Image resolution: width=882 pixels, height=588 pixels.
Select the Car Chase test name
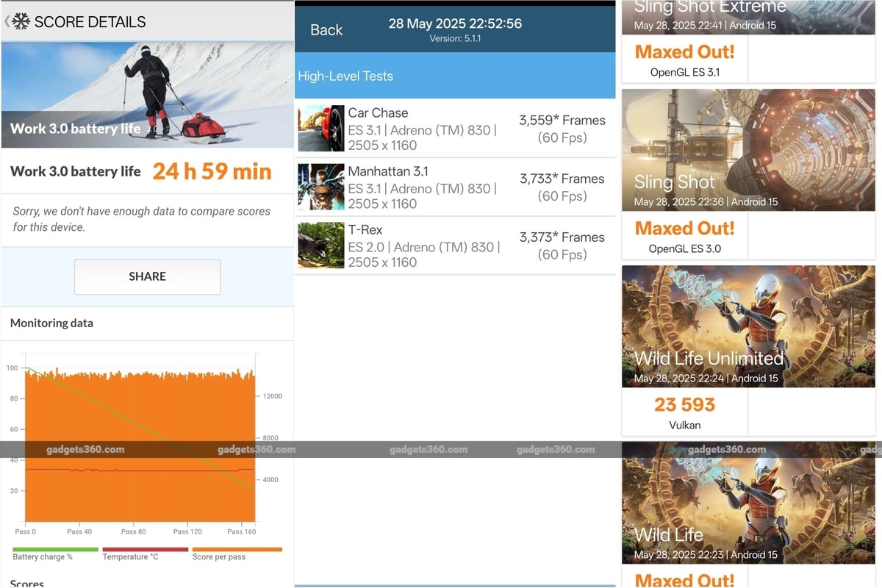click(378, 112)
